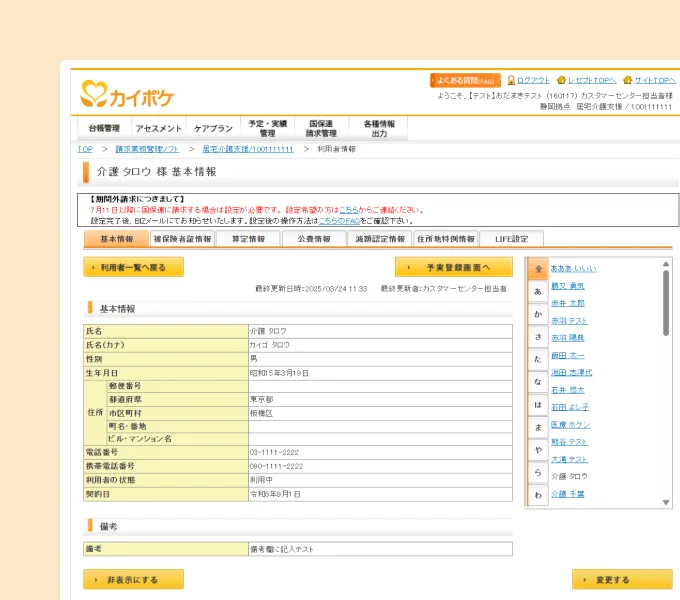Filter the user list by た
Image resolution: width=680 pixels, height=600 pixels.
(x=538, y=359)
